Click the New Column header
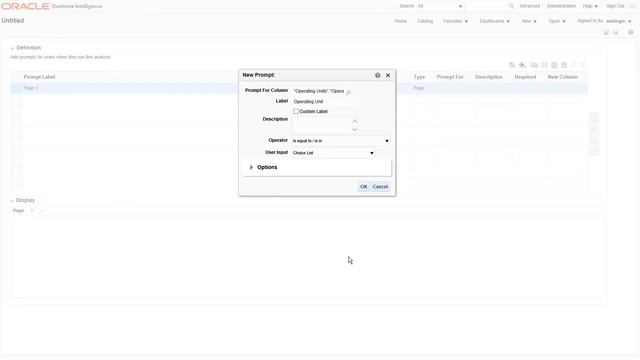The height and width of the screenshot is (360, 640). 562,77
